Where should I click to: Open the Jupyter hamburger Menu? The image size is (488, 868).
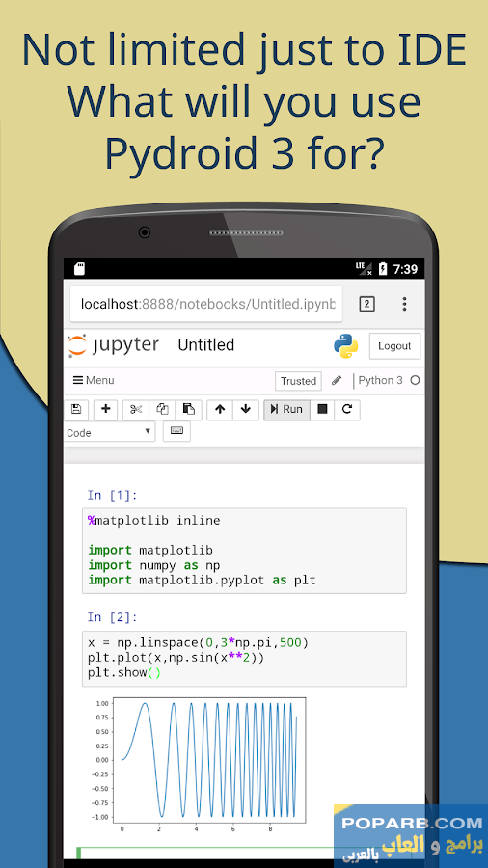click(94, 380)
